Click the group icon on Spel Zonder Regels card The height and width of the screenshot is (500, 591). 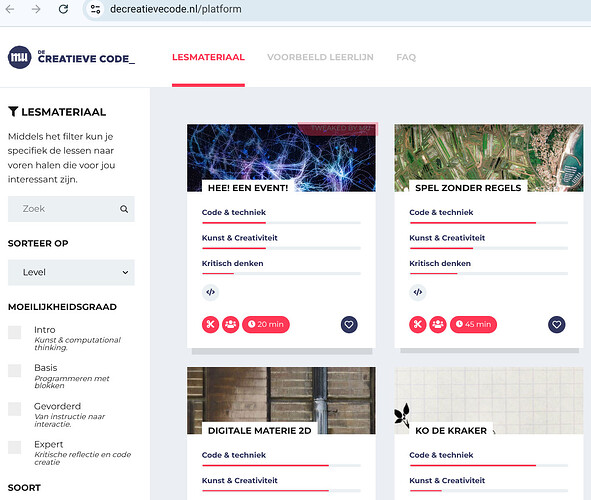[438, 324]
